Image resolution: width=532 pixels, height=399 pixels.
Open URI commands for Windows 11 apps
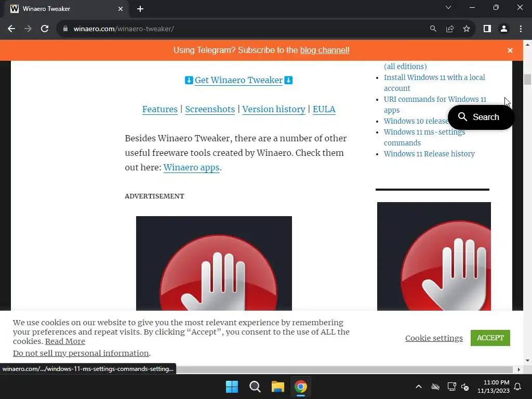click(435, 104)
